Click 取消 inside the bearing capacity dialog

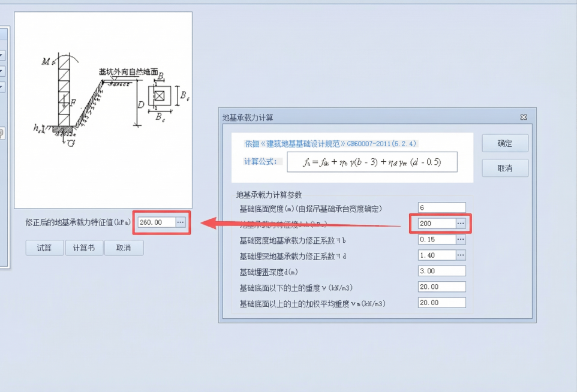[504, 167]
